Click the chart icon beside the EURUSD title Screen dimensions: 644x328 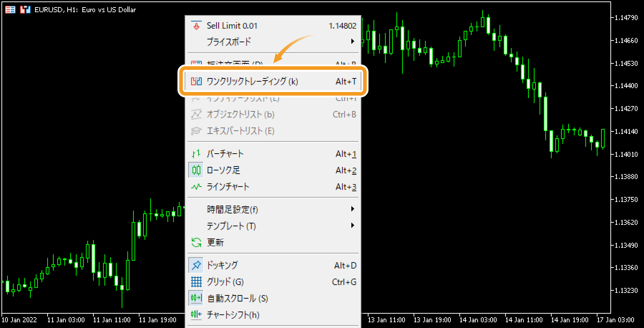click(25, 10)
